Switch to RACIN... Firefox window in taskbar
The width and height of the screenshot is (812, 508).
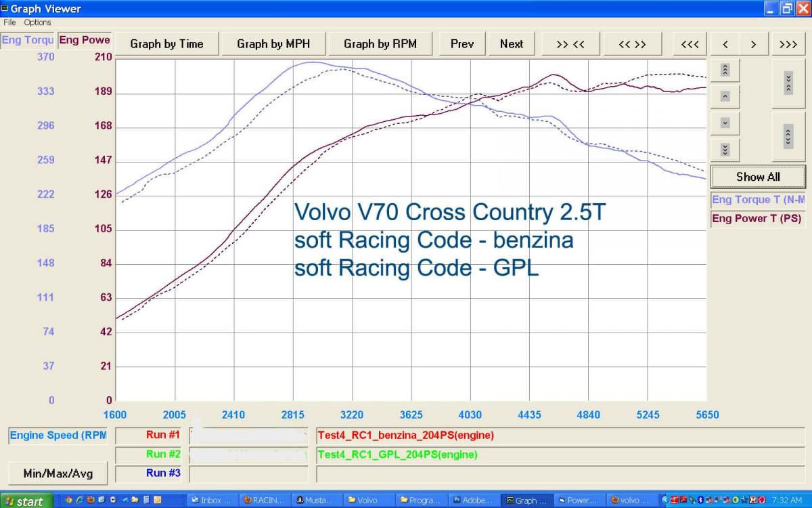click(x=264, y=501)
